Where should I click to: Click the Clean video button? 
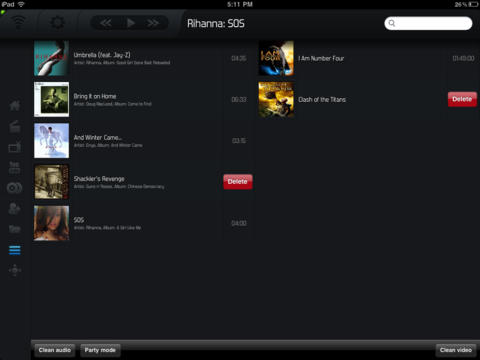click(456, 350)
